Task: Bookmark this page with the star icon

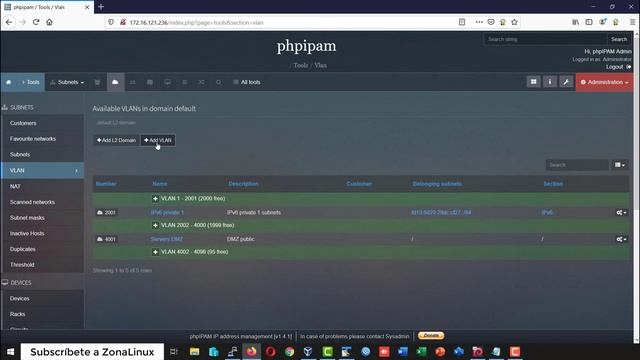Action: point(514,22)
